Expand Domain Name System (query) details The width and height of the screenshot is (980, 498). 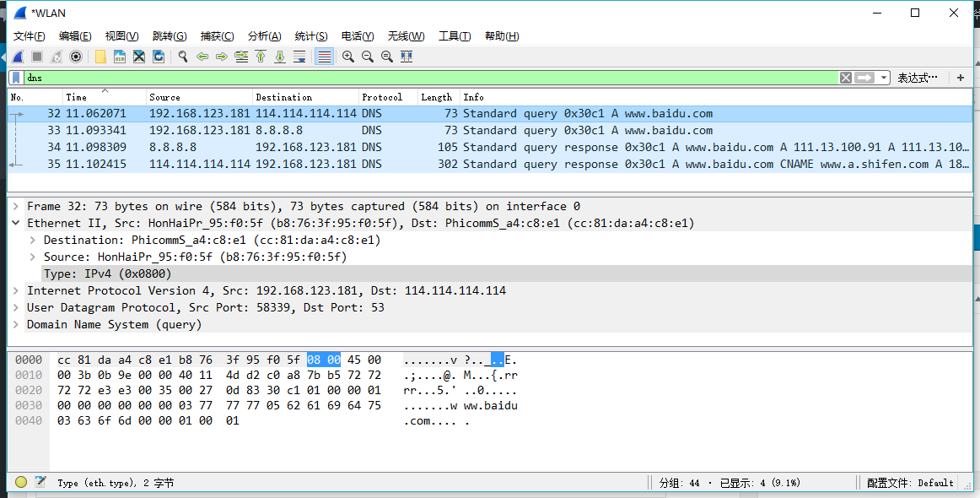16,325
